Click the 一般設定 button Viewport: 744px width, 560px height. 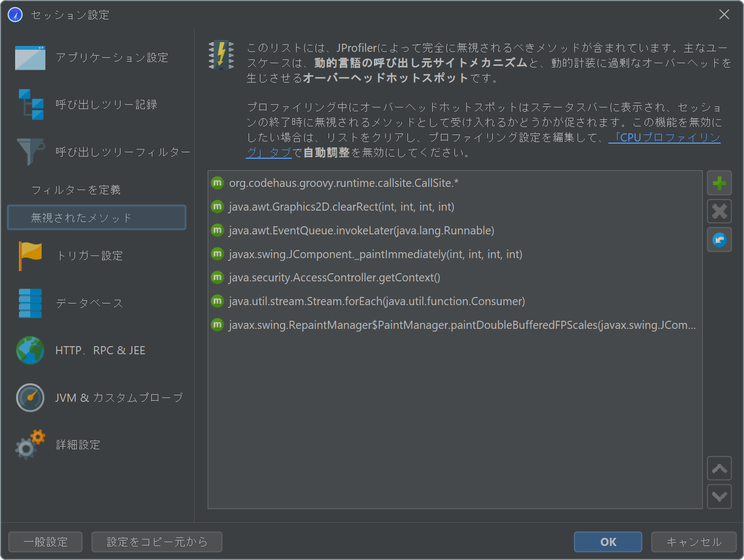coord(45,542)
